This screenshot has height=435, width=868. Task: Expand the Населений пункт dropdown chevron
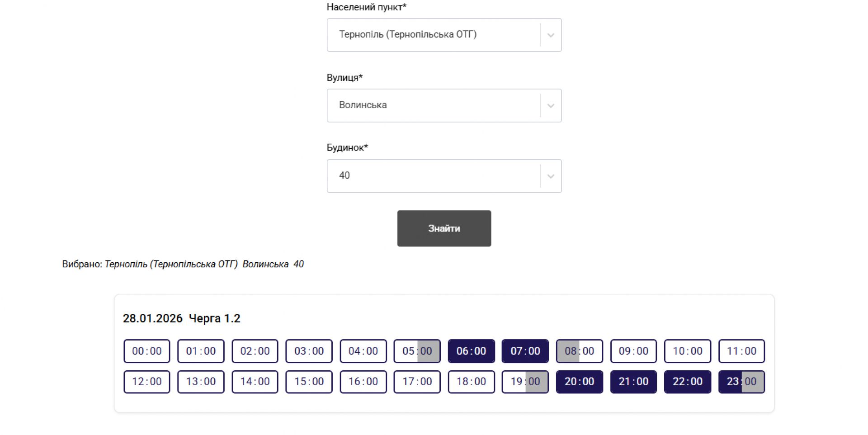click(550, 35)
